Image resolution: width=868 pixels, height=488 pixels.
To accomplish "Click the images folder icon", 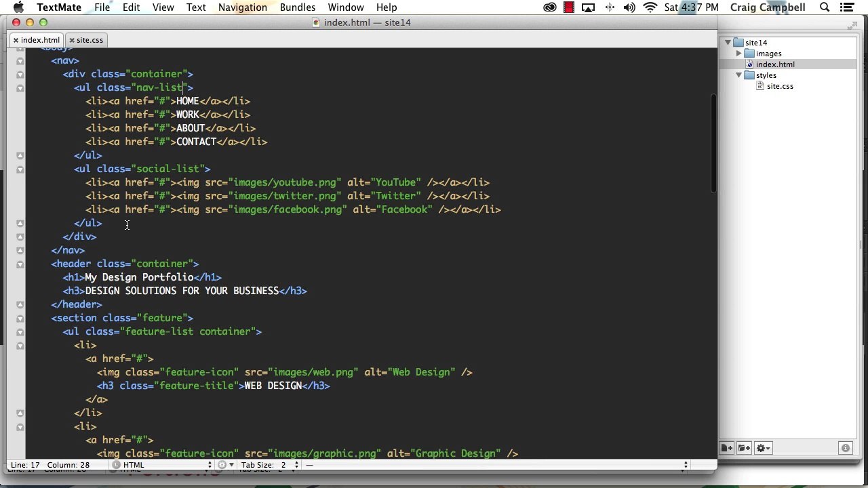I will pyautogui.click(x=749, y=54).
